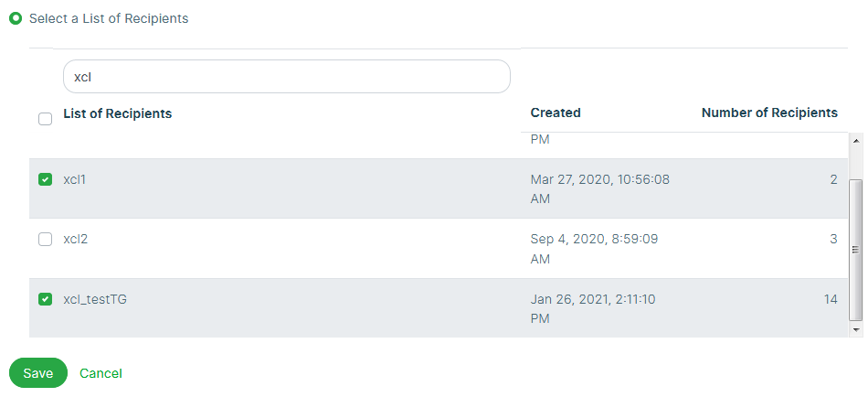Sort by the 'Created' column header
This screenshot has height=397, width=868.
tap(556, 113)
